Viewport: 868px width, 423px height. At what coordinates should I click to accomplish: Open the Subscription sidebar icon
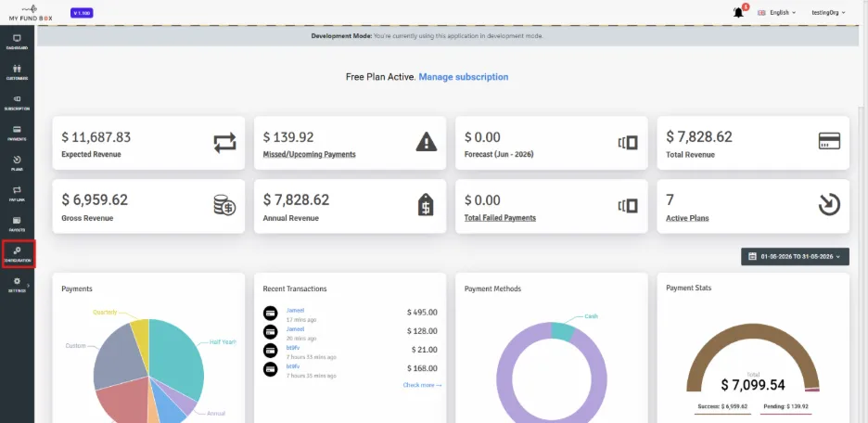pyautogui.click(x=17, y=103)
